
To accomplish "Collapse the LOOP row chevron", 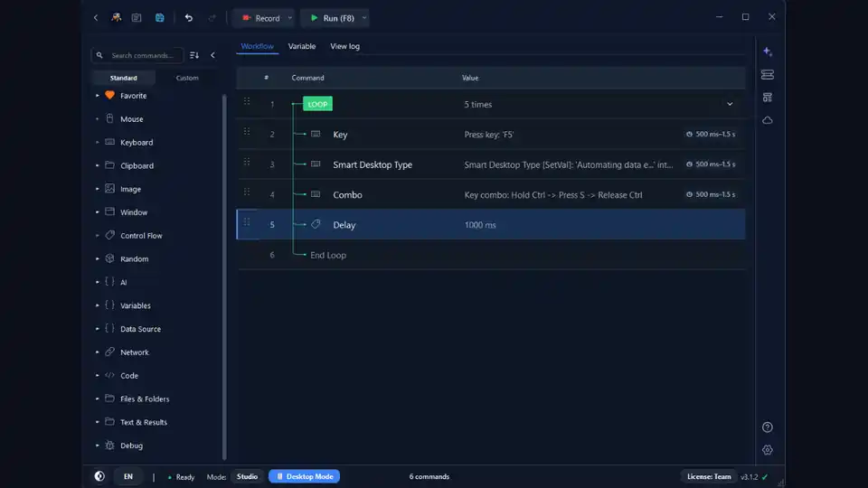I will coord(730,104).
